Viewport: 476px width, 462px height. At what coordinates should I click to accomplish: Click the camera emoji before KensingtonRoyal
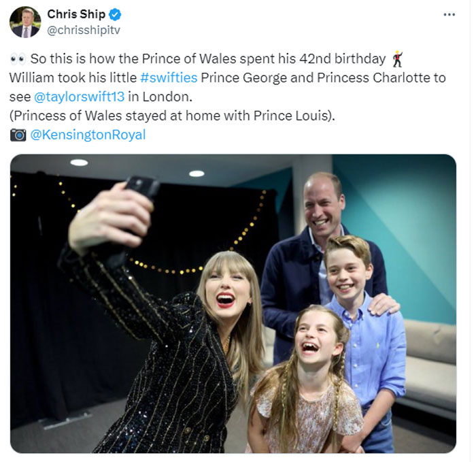[18, 135]
